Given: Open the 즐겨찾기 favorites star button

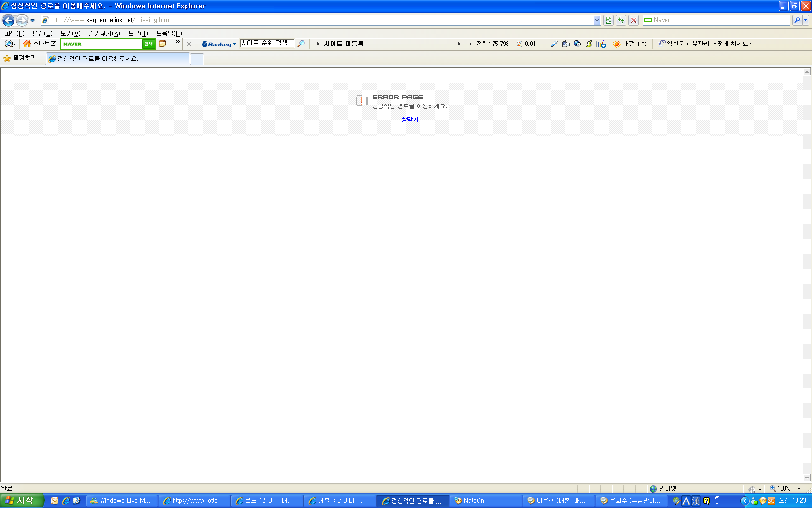Looking at the screenshot, I should click(20, 58).
